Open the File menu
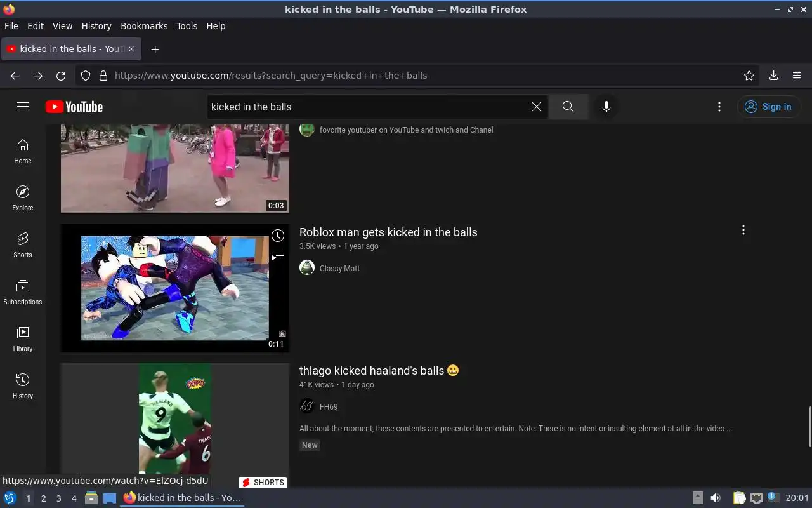The image size is (812, 508). pos(11,26)
